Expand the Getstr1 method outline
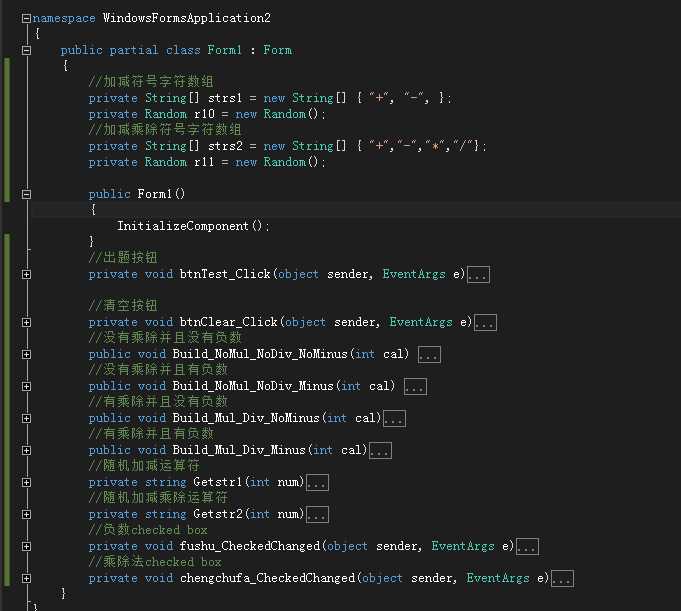 pyautogui.click(x=26, y=482)
